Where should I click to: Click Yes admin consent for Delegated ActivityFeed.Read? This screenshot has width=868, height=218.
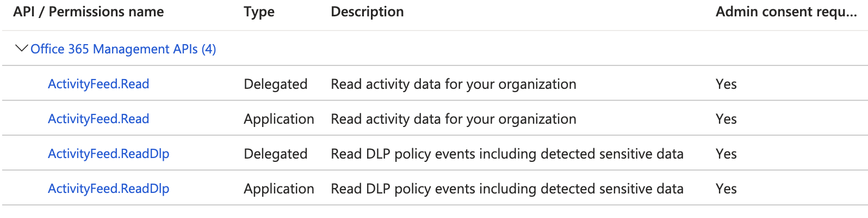(726, 84)
